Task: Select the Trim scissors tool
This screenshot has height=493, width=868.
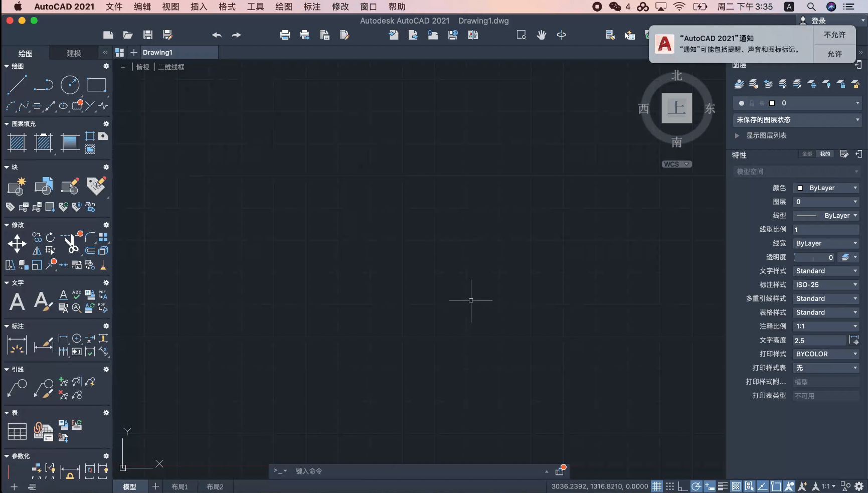Action: click(x=71, y=244)
